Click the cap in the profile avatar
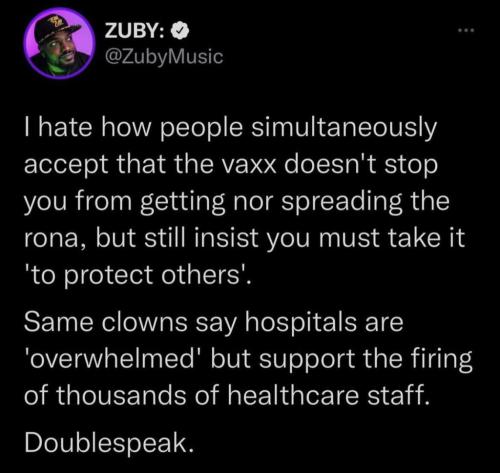Viewport: 500px width, 473px height. pos(60,27)
